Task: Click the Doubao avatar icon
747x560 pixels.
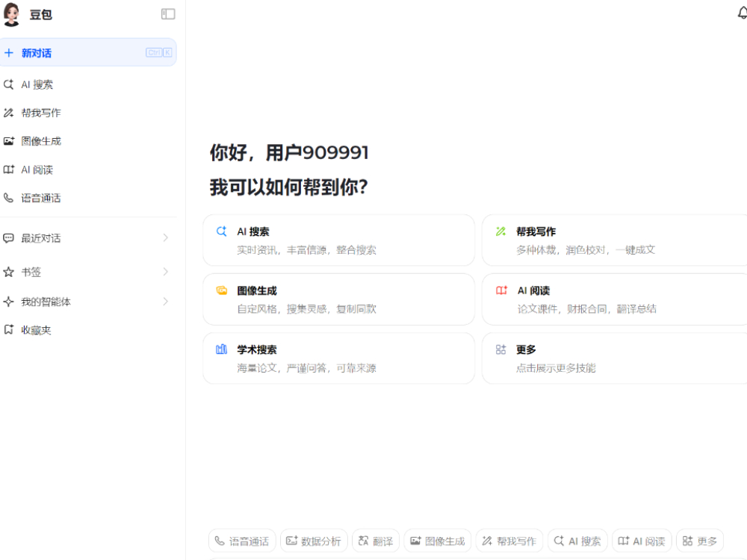Action: (x=11, y=14)
